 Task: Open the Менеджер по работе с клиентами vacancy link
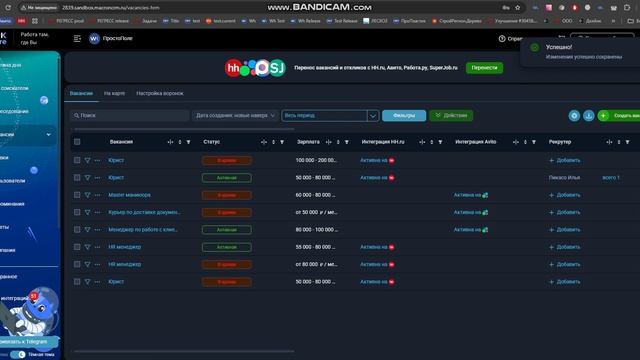tap(143, 230)
